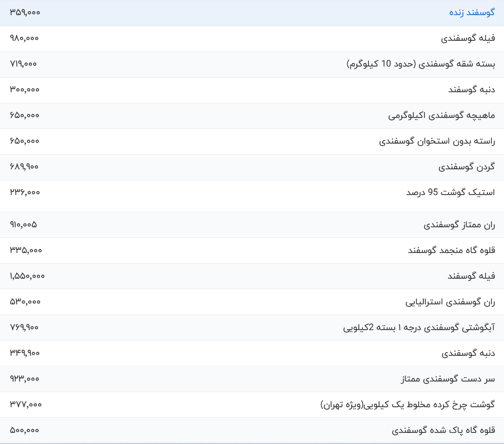
Task: Select the ران ممتاز گوسفندی item
Action: (x=459, y=225)
